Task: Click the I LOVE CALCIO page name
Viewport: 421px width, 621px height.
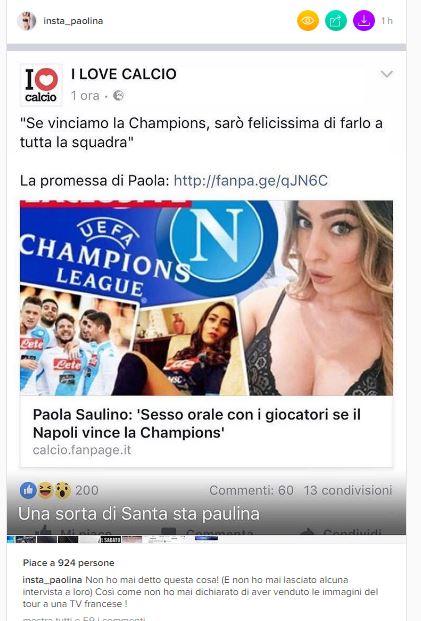Action: pyautogui.click(x=124, y=74)
